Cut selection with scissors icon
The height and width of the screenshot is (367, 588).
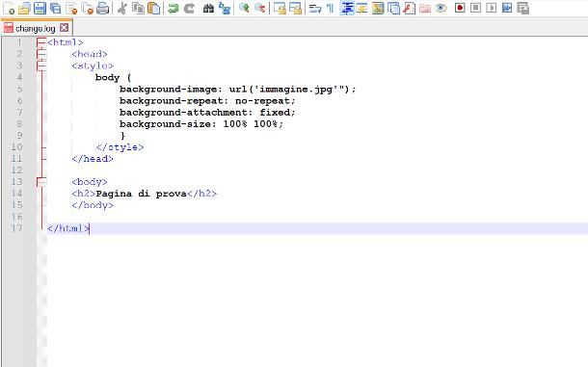(121, 9)
